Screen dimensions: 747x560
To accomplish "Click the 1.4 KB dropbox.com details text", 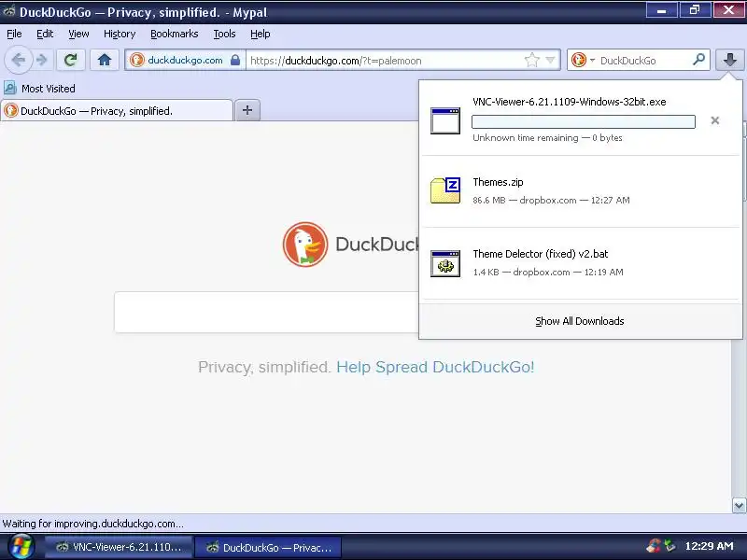I will (548, 272).
